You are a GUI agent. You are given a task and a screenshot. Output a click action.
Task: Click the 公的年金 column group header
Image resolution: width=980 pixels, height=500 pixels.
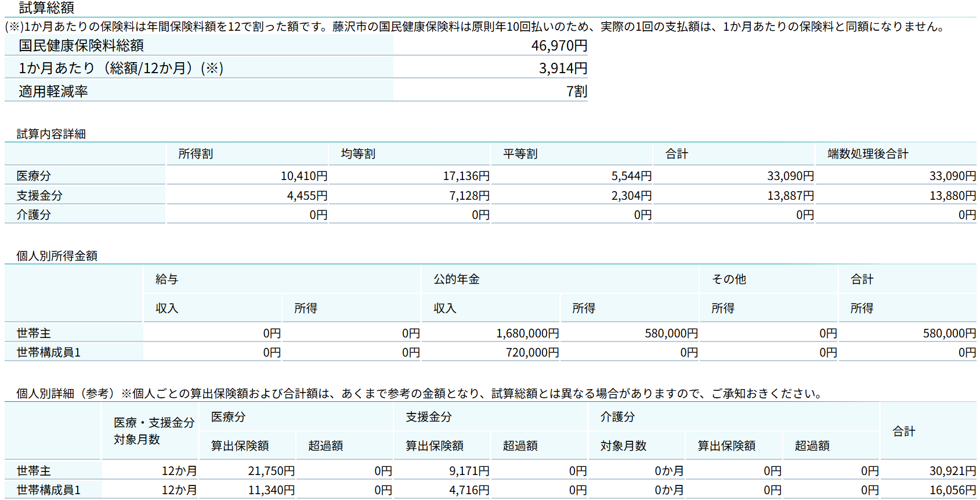457,279
